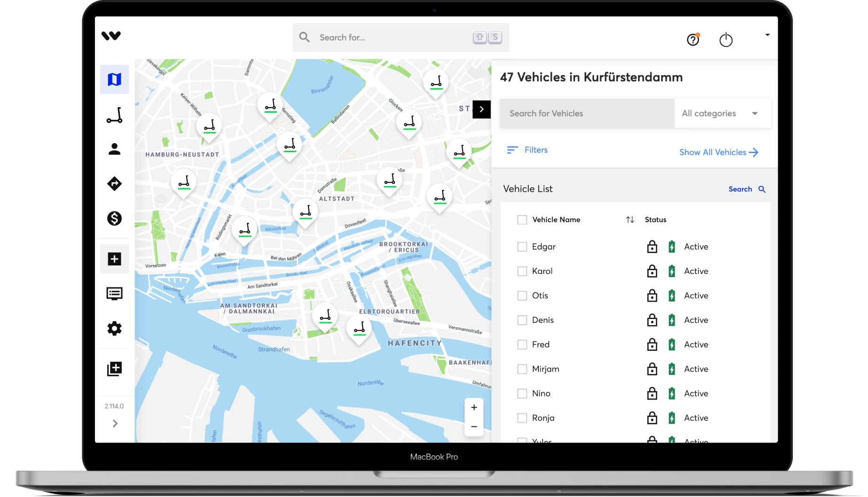Check the Vehicle Name header checkbox
Screen dimensions: 868x497
pyautogui.click(x=522, y=219)
